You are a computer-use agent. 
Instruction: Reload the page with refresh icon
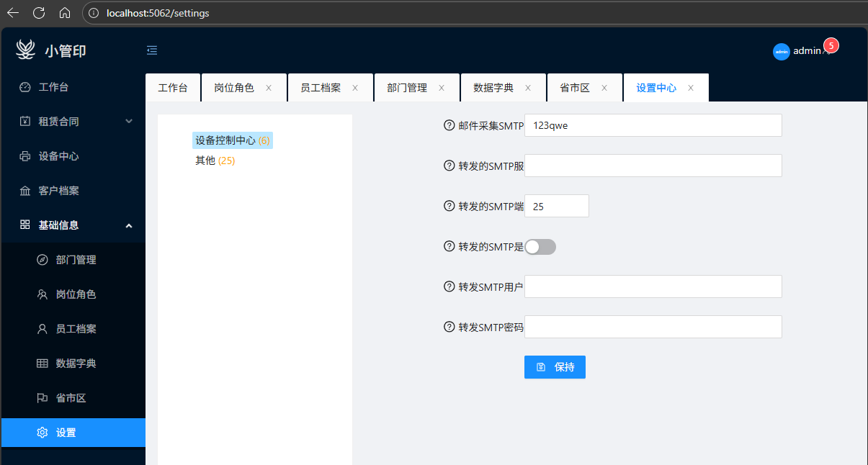39,13
